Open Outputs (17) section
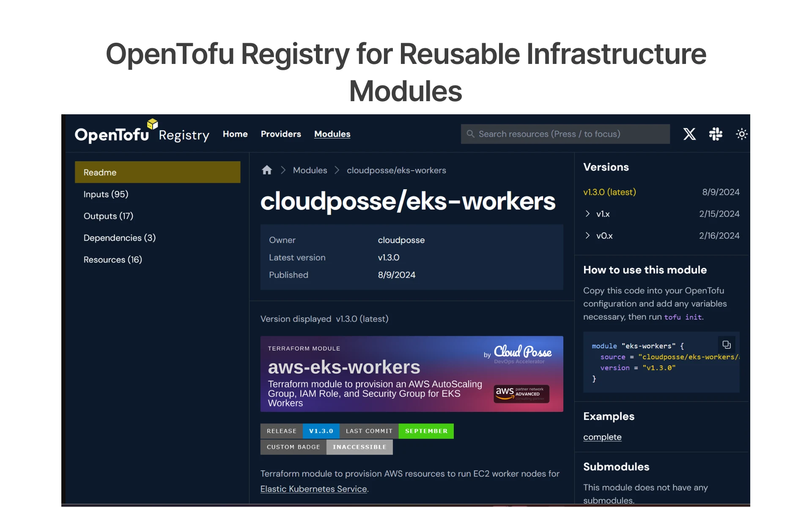 coord(108,216)
